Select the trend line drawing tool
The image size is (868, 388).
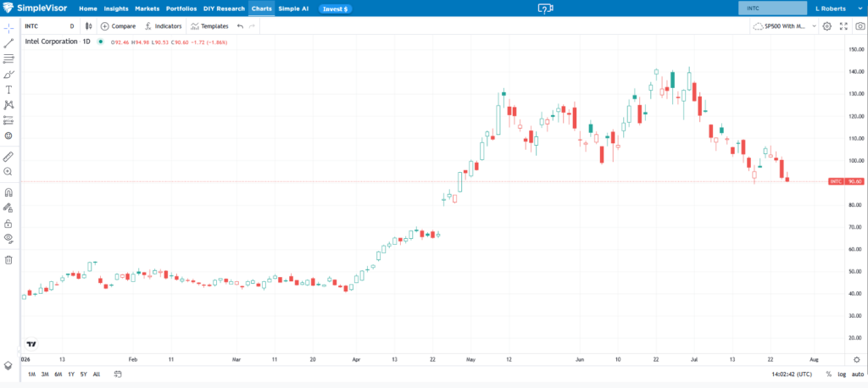tap(8, 43)
